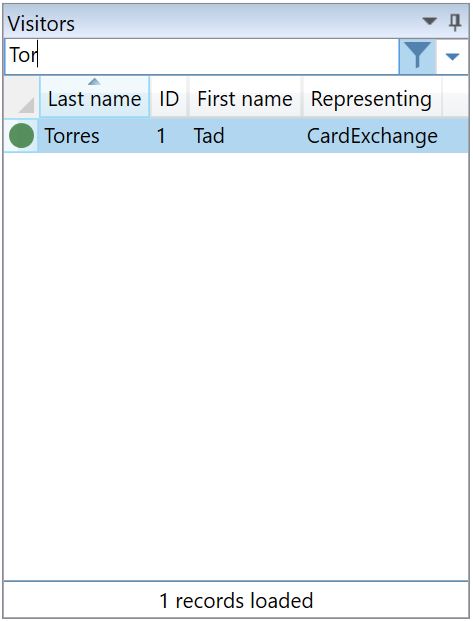The width and height of the screenshot is (473, 621).
Task: Sort by the Last name column
Action: click(94, 97)
